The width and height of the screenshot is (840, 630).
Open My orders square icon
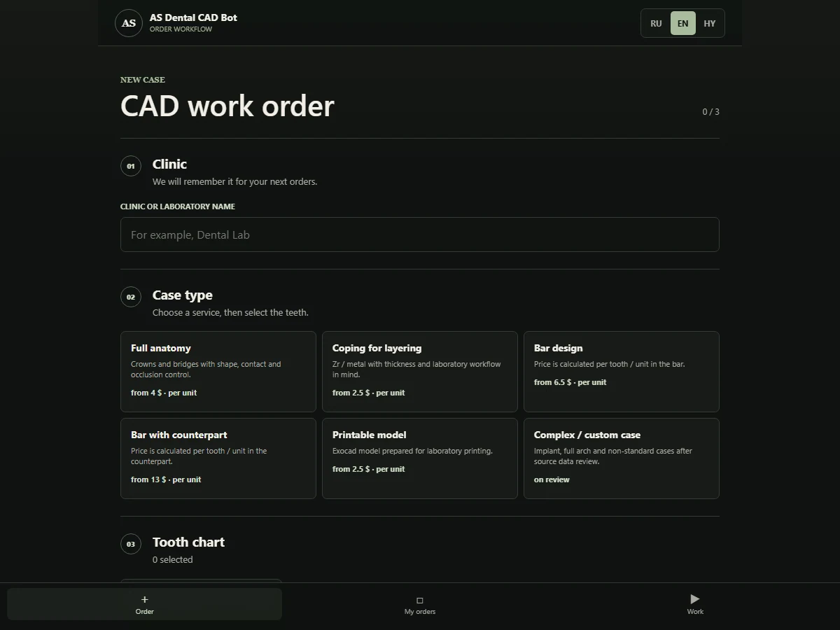pos(420,600)
